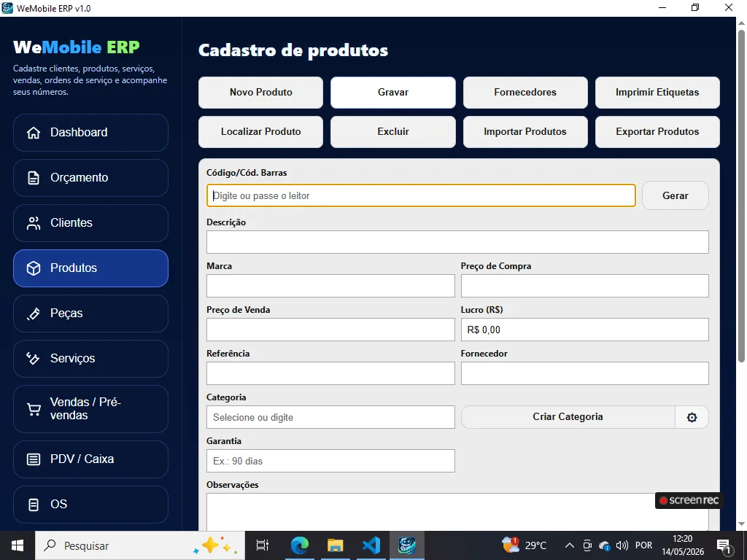This screenshot has width=747, height=560.
Task: Show hidden system tray icons chevron
Action: (x=569, y=545)
